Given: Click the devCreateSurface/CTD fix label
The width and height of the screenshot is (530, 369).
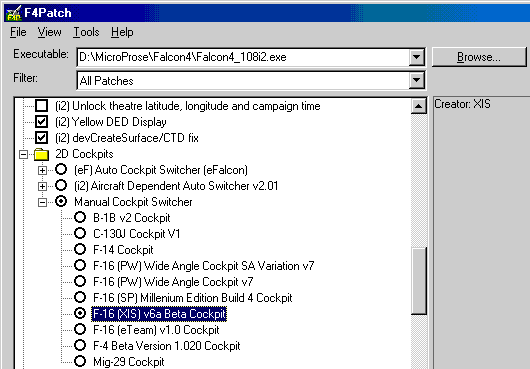Looking at the screenshot, I should [x=127, y=138].
